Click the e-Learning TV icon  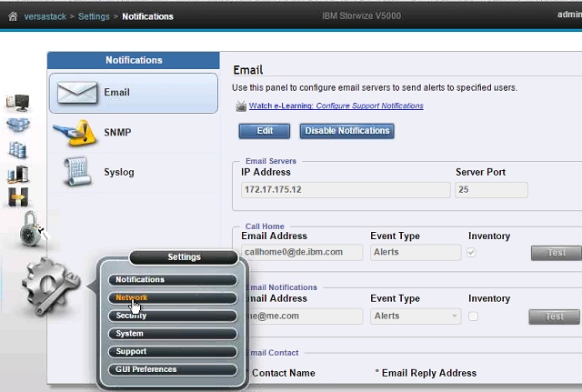point(241,106)
